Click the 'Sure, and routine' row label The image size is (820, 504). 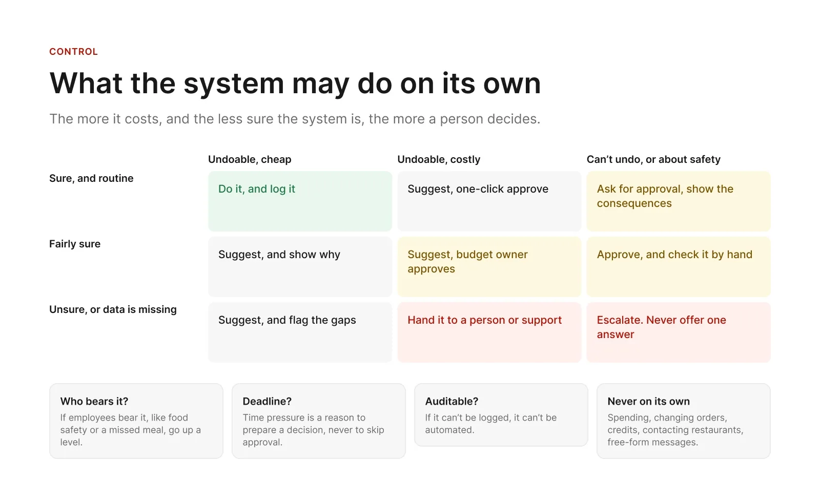91,178
